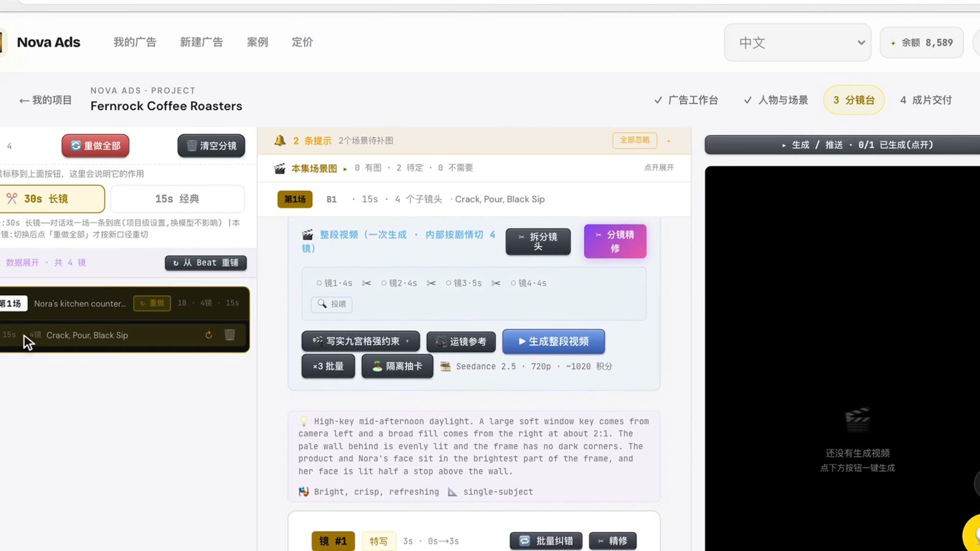
Task: Open 我的广告 in top navigation
Action: [135, 42]
